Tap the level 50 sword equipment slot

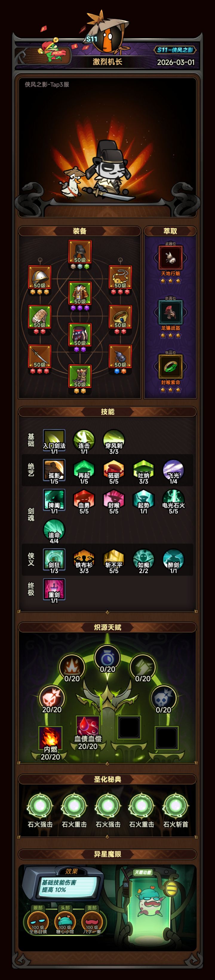40,356
